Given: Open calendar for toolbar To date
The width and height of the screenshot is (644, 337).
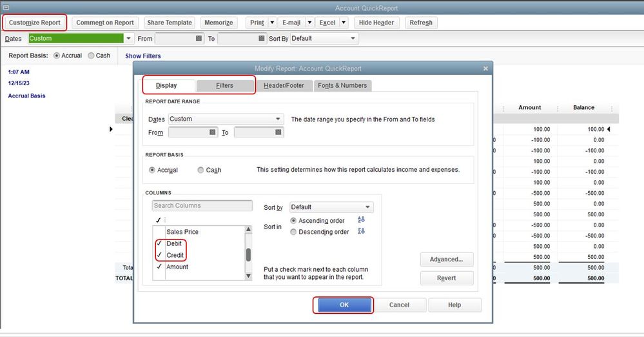Looking at the screenshot, I should coord(262,38).
